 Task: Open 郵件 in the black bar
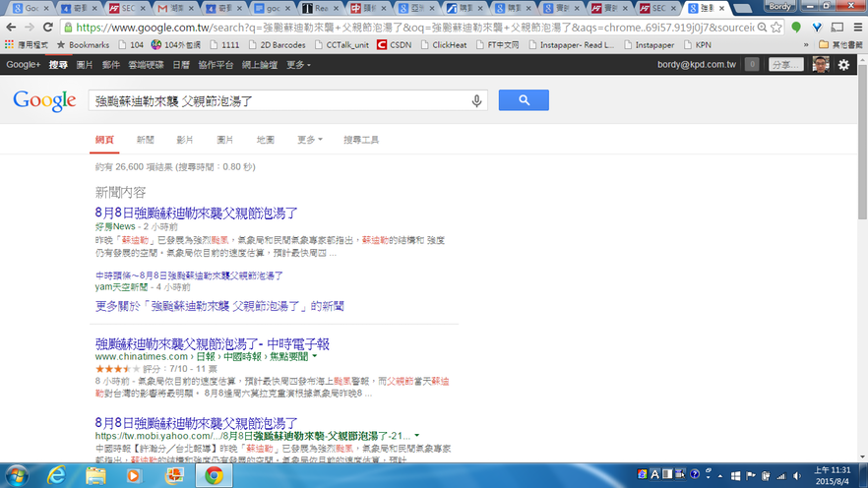pos(110,65)
